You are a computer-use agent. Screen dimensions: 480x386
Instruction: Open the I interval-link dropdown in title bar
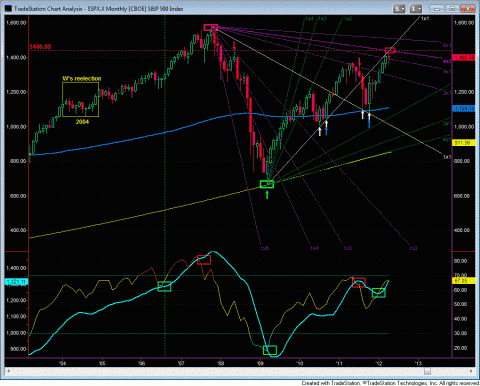pyautogui.click(x=416, y=9)
